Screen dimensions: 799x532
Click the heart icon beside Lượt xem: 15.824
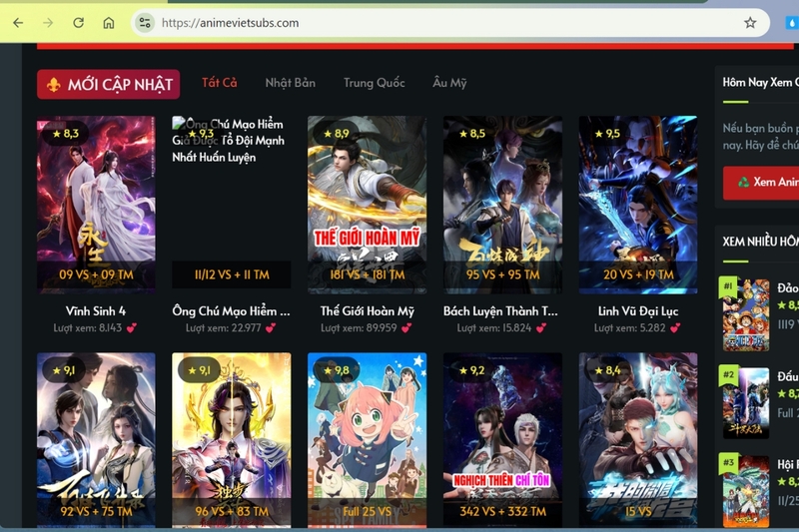(541, 328)
